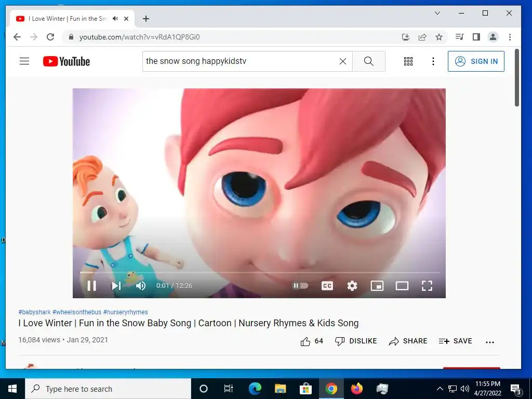Save video to playlist
Image resolution: width=532 pixels, height=399 pixels.
pyautogui.click(x=455, y=341)
